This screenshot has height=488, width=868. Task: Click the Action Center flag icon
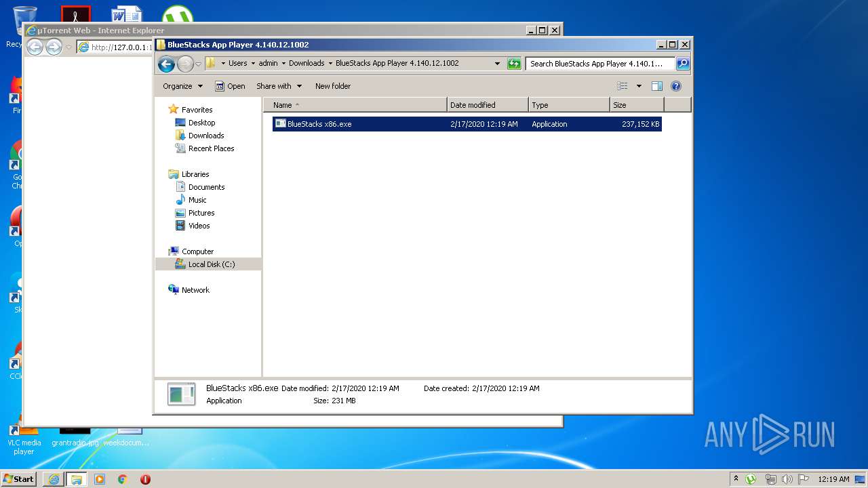pyautogui.click(x=804, y=479)
